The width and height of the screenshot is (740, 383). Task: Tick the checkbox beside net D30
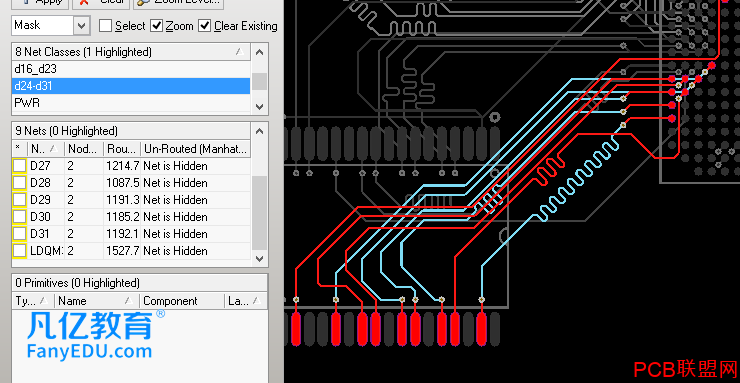[x=19, y=217]
